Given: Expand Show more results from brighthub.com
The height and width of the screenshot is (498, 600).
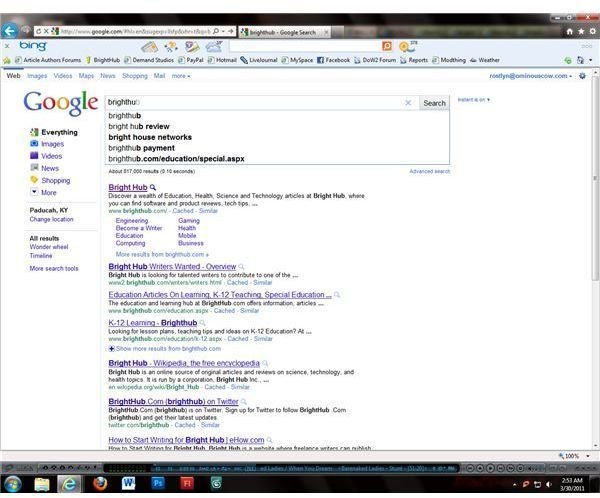Looking at the screenshot, I should 165,349.
